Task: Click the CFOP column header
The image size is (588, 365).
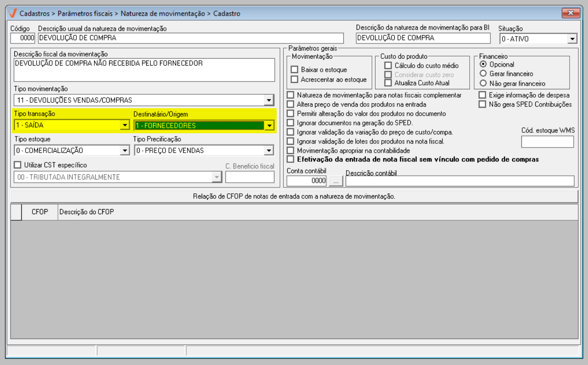Action: [40, 212]
